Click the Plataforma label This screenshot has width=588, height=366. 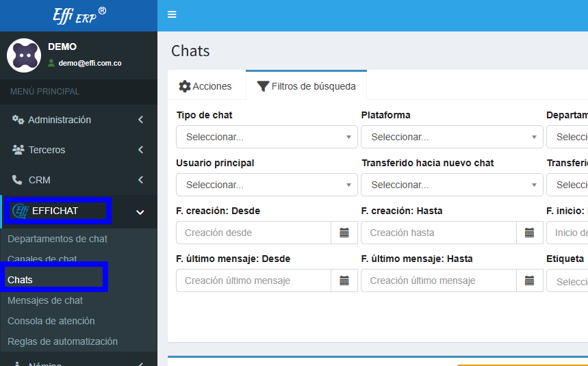tap(386, 115)
